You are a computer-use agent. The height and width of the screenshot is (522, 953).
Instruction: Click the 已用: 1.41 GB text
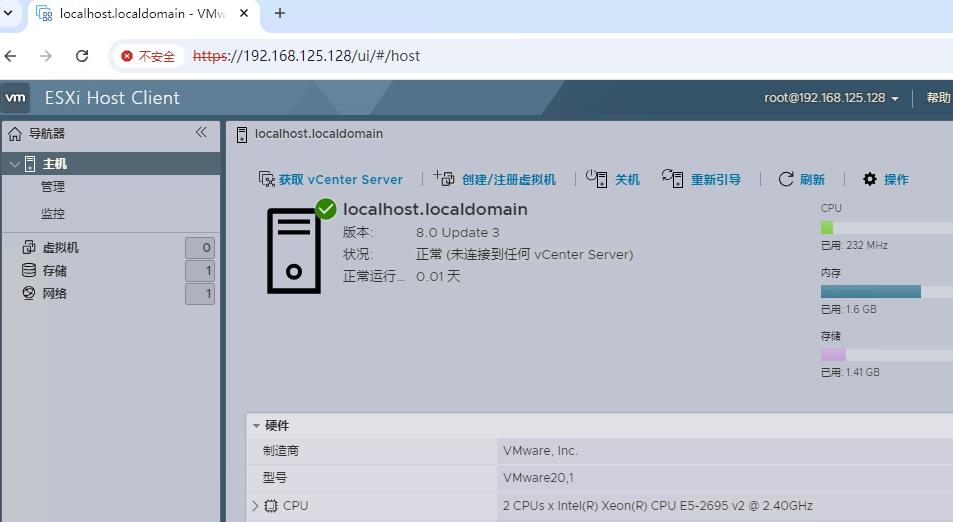point(850,373)
